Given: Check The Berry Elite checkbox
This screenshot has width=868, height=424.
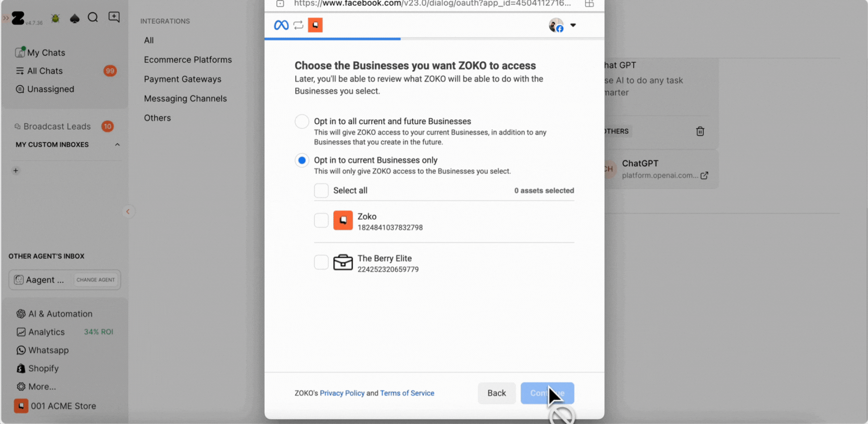Looking at the screenshot, I should tap(321, 262).
